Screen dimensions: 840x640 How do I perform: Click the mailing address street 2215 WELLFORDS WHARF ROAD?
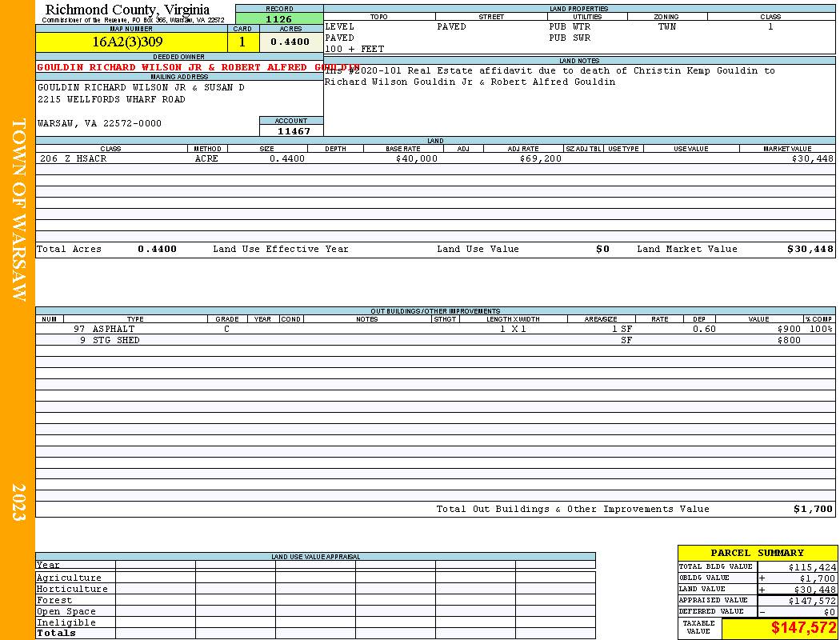point(111,100)
